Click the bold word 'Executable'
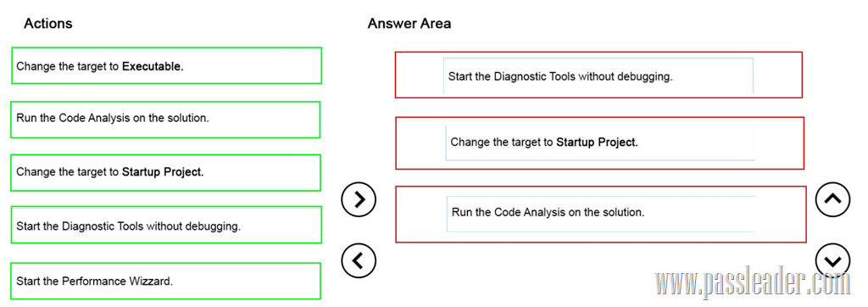 coord(153,66)
